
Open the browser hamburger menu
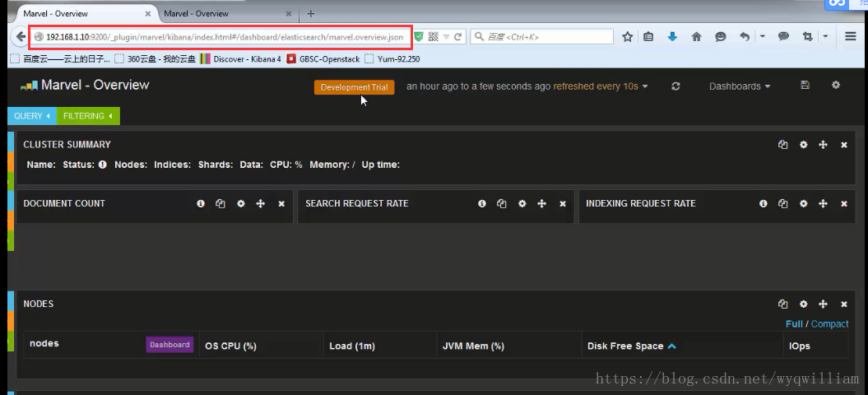(851, 36)
